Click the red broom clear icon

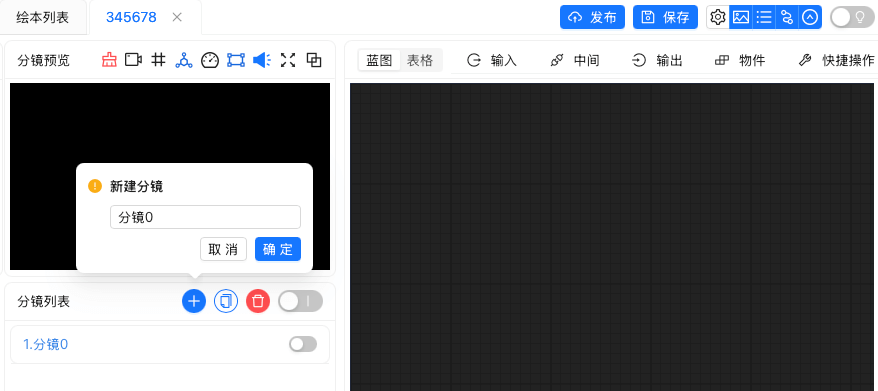[x=109, y=60]
